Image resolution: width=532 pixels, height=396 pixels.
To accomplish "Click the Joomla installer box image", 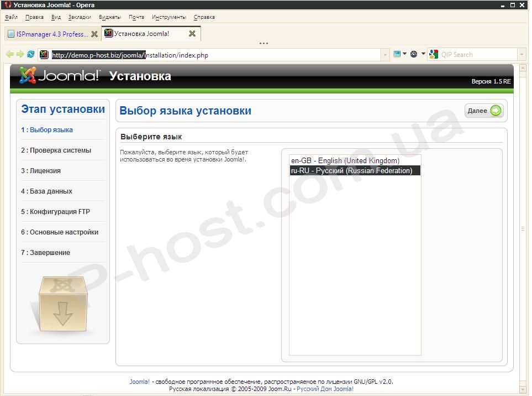I will click(x=63, y=303).
